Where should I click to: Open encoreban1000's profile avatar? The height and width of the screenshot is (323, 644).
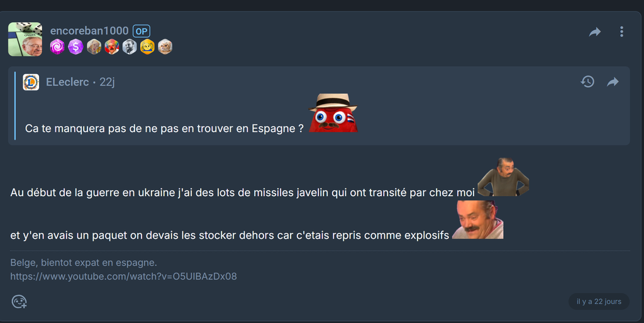pyautogui.click(x=25, y=39)
